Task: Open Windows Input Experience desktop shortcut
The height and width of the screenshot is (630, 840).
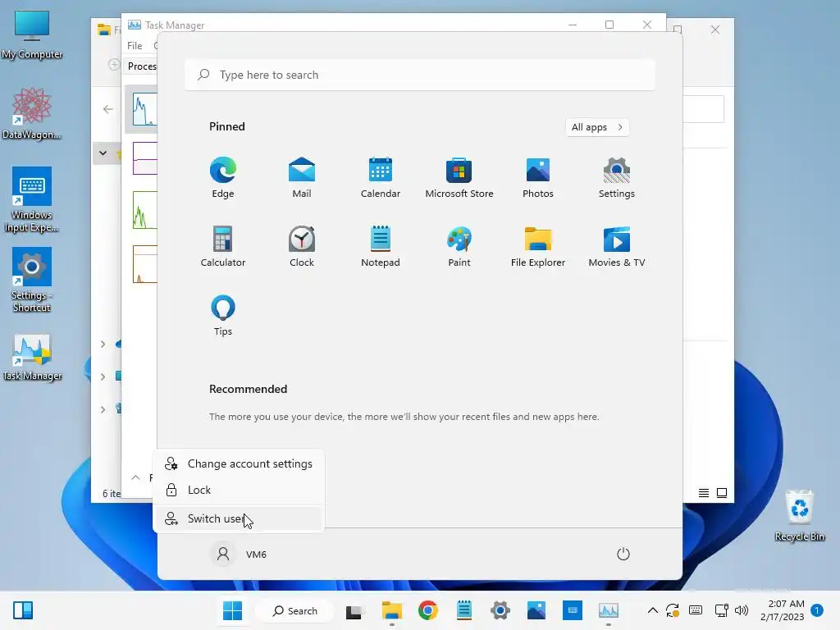Action: click(x=32, y=200)
